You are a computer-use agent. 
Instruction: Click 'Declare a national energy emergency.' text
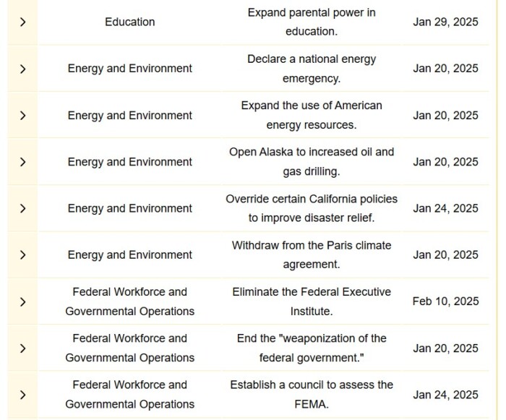point(312,69)
